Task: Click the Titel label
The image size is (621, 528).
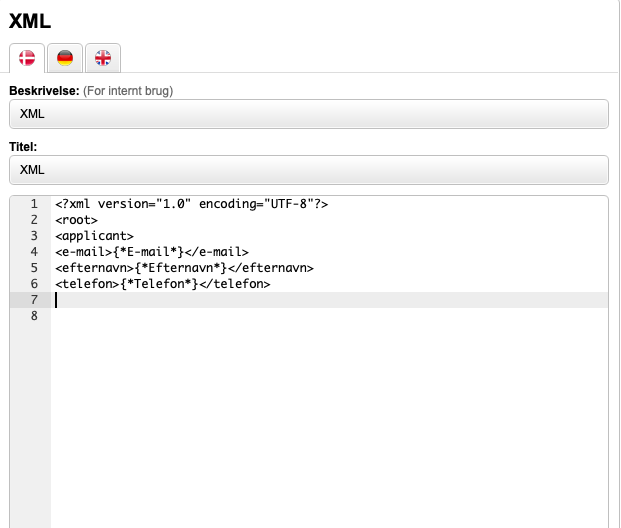Action: click(23, 147)
